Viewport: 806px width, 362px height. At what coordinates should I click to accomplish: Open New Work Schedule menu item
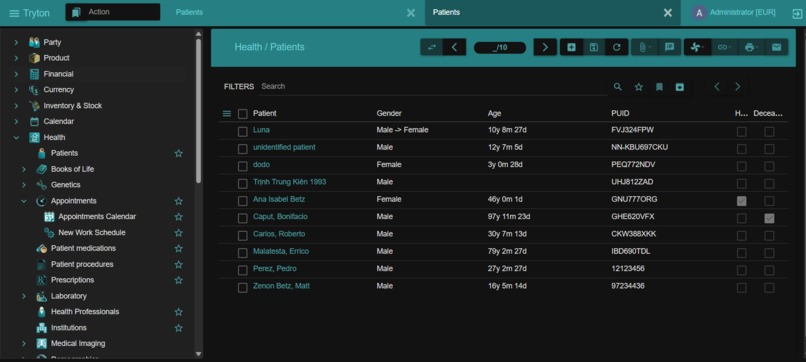coord(92,232)
